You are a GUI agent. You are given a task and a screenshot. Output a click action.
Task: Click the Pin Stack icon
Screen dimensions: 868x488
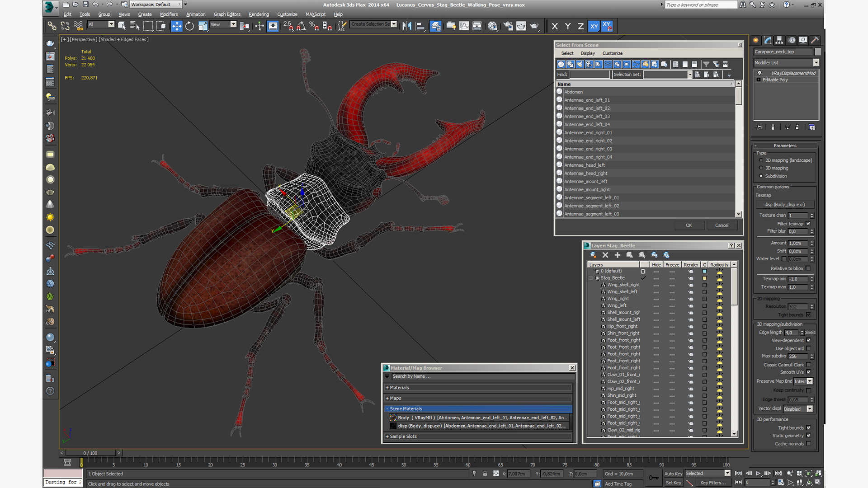(x=759, y=127)
